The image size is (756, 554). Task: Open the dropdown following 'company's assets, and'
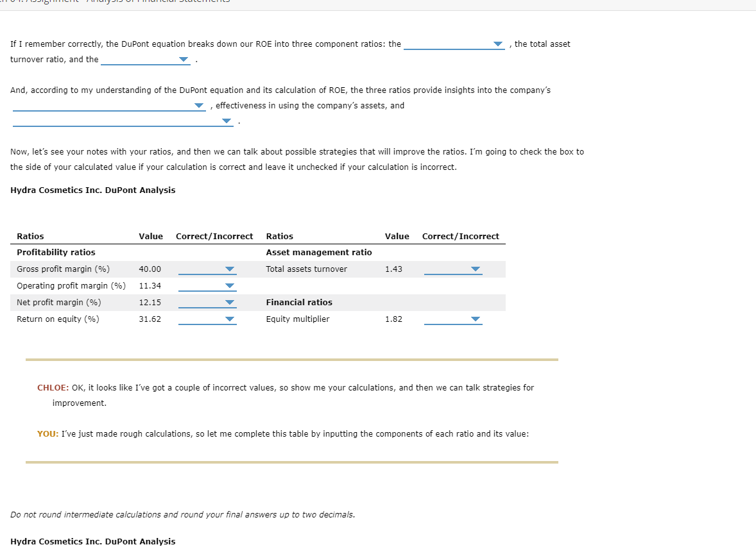tap(123, 121)
